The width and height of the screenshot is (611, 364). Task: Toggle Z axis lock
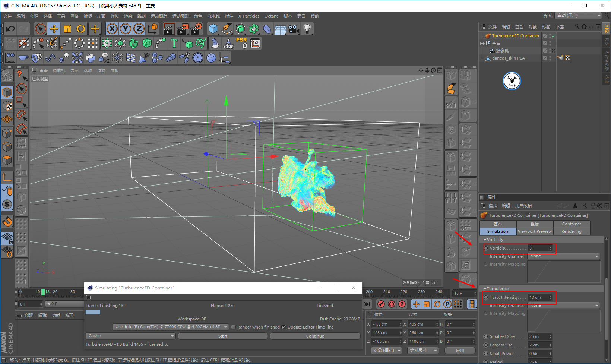point(139,29)
